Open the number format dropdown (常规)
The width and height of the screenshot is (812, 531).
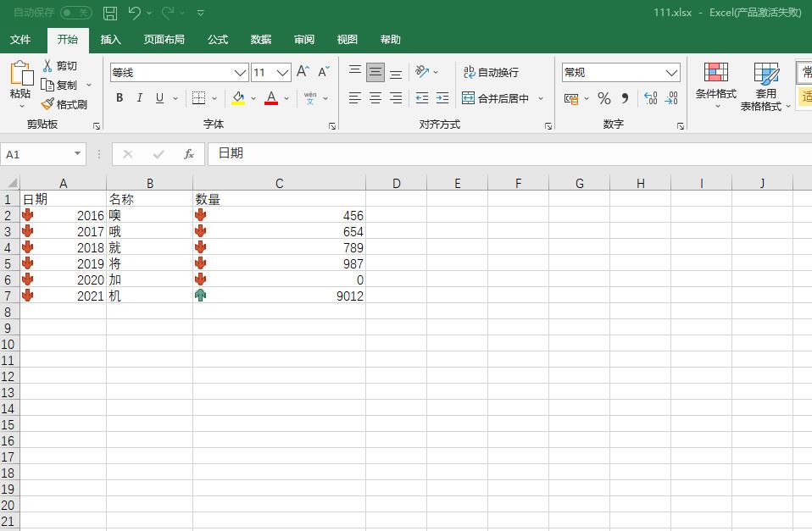pyautogui.click(x=671, y=73)
